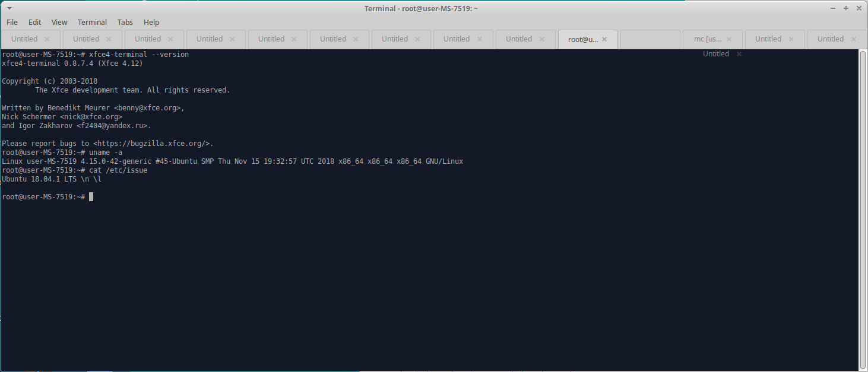Minimize the Terminal window
868x372 pixels.
(834, 8)
